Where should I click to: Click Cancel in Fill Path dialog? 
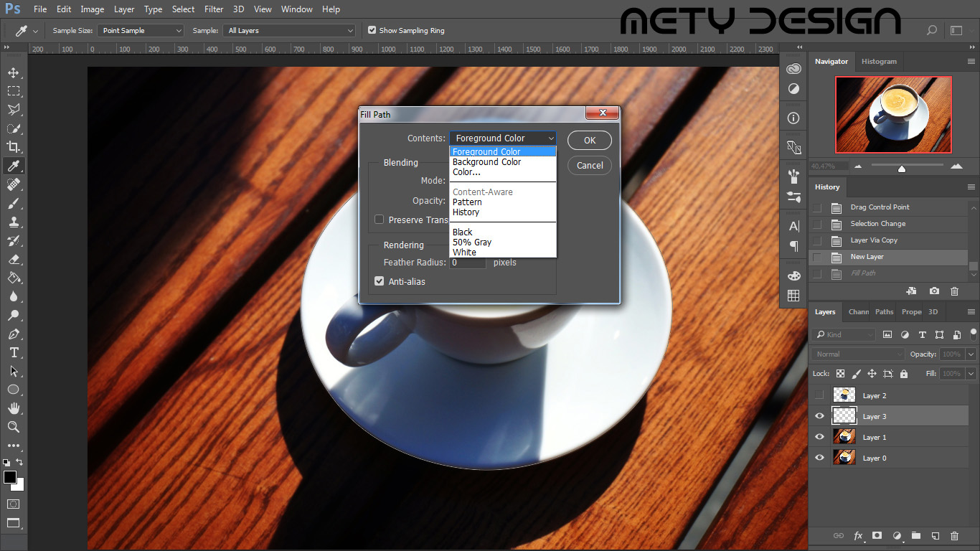590,165
